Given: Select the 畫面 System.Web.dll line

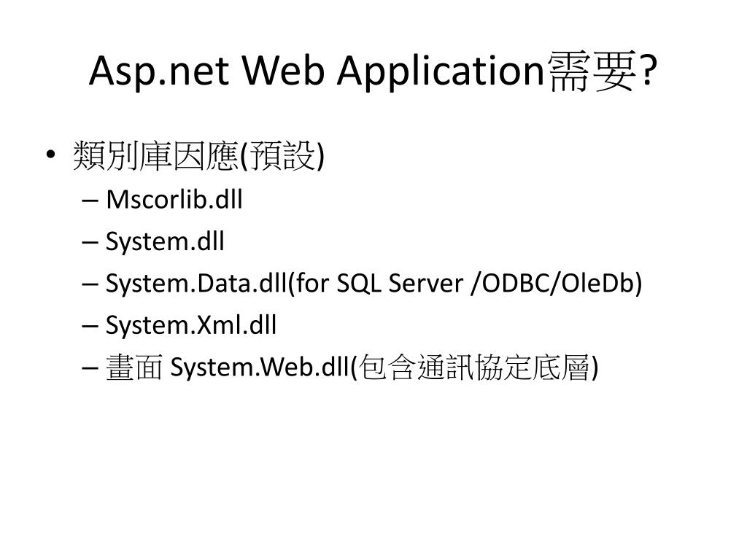Looking at the screenshot, I should [352, 367].
